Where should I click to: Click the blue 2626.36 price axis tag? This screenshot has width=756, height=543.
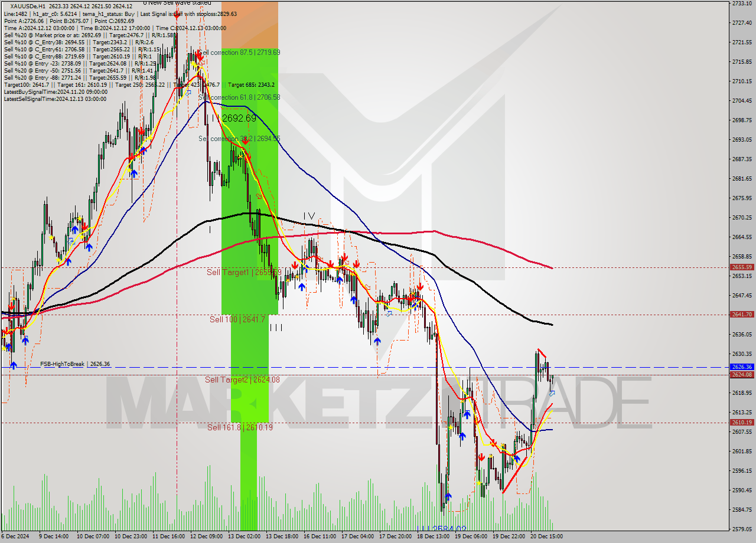(742, 367)
